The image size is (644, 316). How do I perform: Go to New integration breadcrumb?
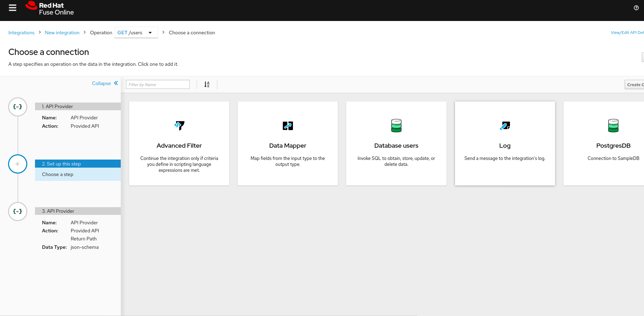pyautogui.click(x=62, y=33)
